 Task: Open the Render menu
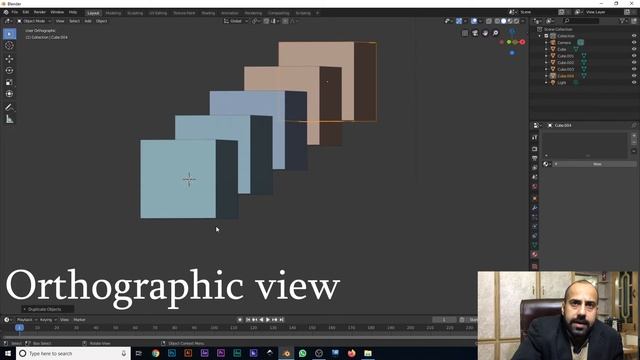(x=40, y=12)
